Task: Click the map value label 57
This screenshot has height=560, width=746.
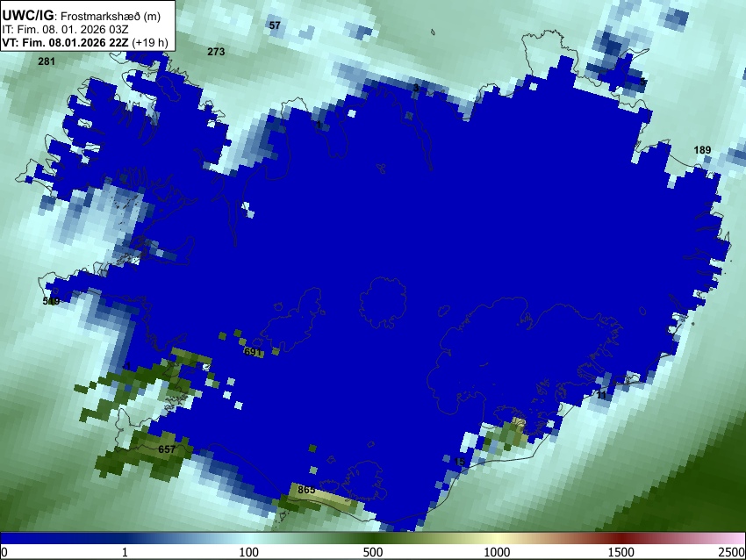Action: [x=275, y=25]
